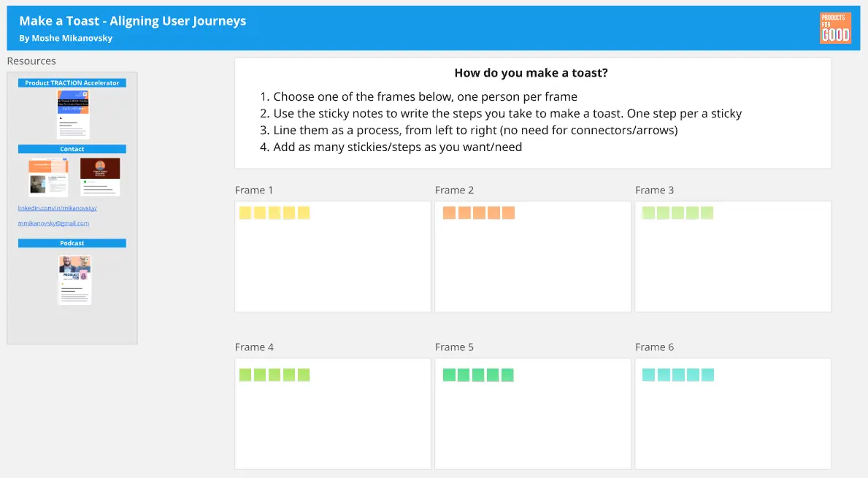The image size is (868, 478).
Task: Click the Products for Good logo
Action: click(x=835, y=28)
